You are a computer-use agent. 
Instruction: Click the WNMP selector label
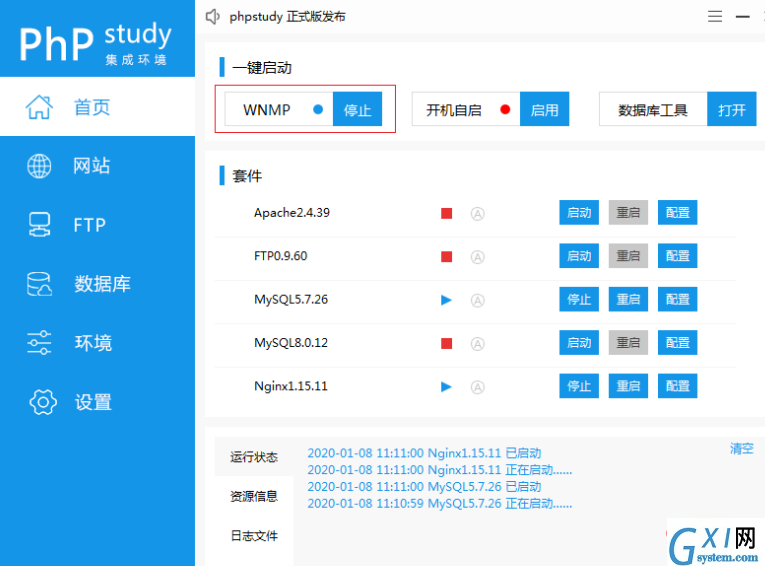point(267,110)
